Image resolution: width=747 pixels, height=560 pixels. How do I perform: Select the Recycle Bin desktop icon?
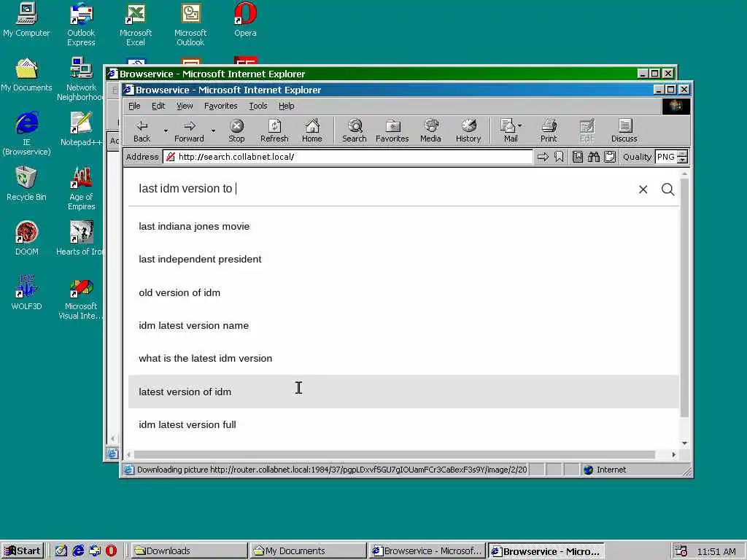tap(26, 184)
